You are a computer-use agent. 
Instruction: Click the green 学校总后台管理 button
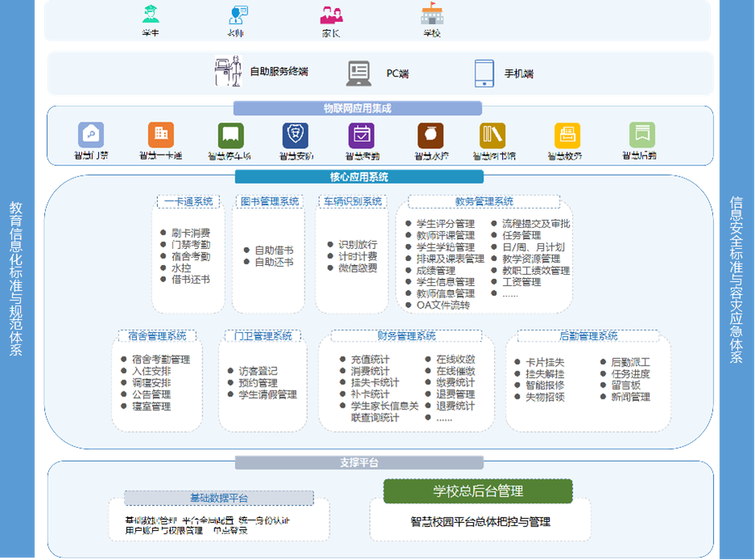(x=479, y=491)
